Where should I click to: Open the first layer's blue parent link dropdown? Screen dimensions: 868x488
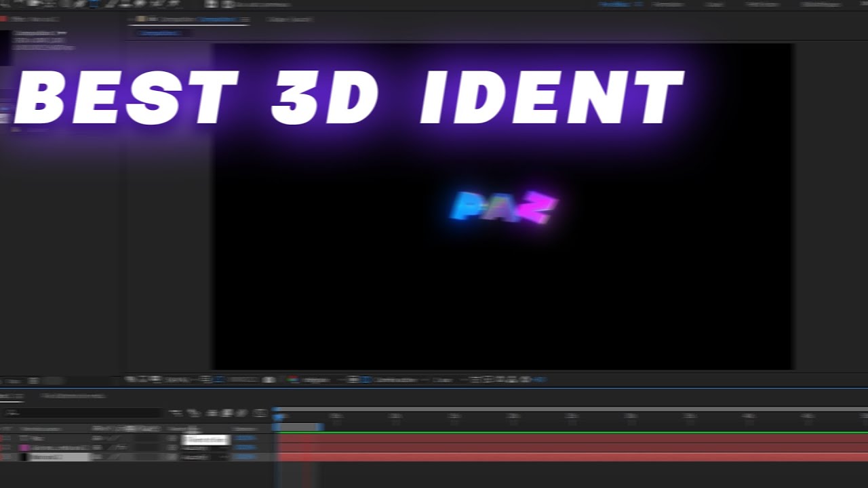[x=245, y=439]
